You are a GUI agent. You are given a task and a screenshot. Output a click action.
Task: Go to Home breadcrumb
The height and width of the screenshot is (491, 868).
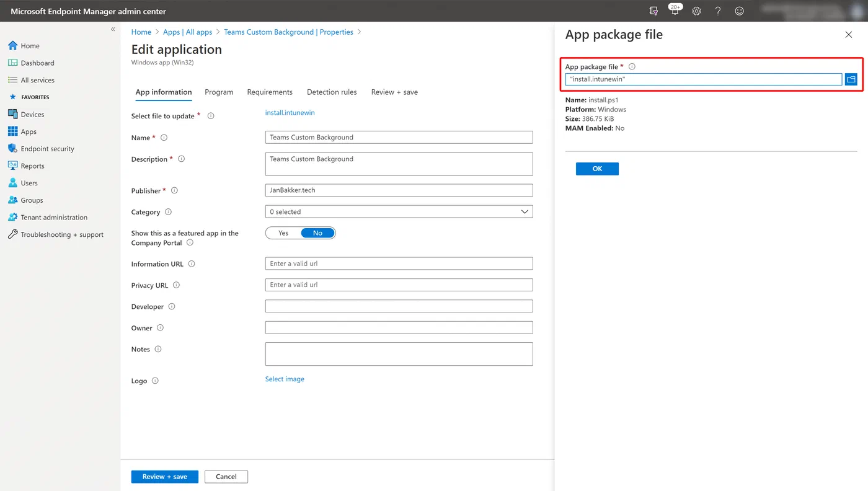pos(141,32)
